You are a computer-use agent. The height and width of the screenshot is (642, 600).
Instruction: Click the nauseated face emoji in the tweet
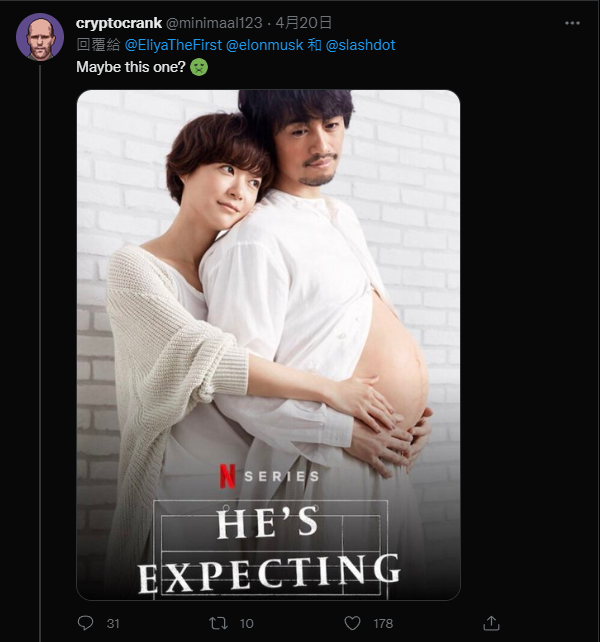(x=200, y=69)
